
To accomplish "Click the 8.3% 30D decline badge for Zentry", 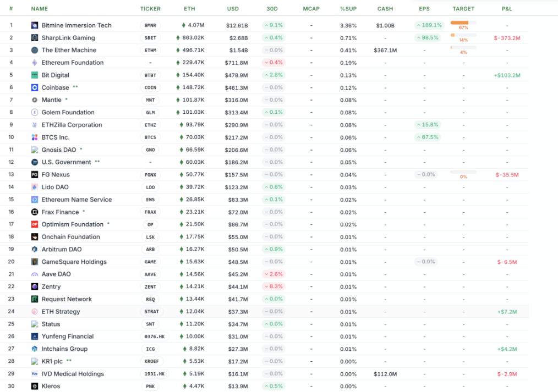I will [x=273, y=286].
